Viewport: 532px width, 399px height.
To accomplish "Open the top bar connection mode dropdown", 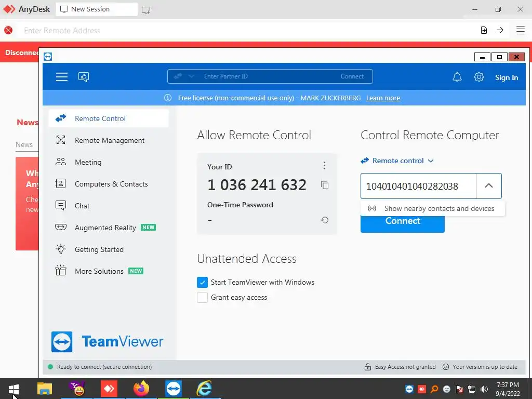I will pyautogui.click(x=191, y=76).
